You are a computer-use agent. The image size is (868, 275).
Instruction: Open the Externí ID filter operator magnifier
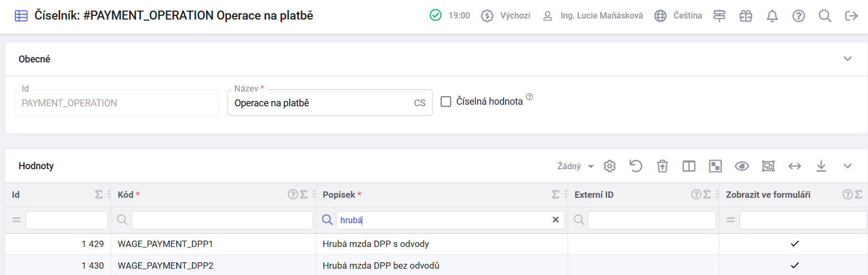(579, 220)
